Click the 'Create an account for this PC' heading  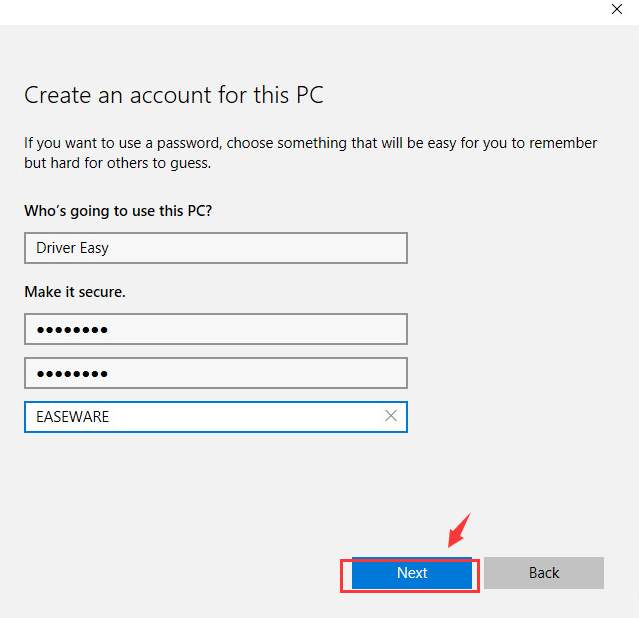point(174,95)
